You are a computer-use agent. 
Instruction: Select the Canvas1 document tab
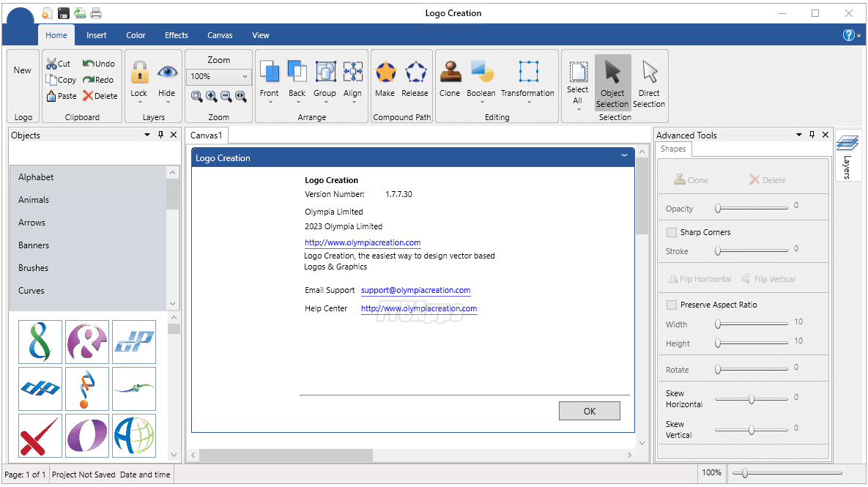pyautogui.click(x=207, y=135)
